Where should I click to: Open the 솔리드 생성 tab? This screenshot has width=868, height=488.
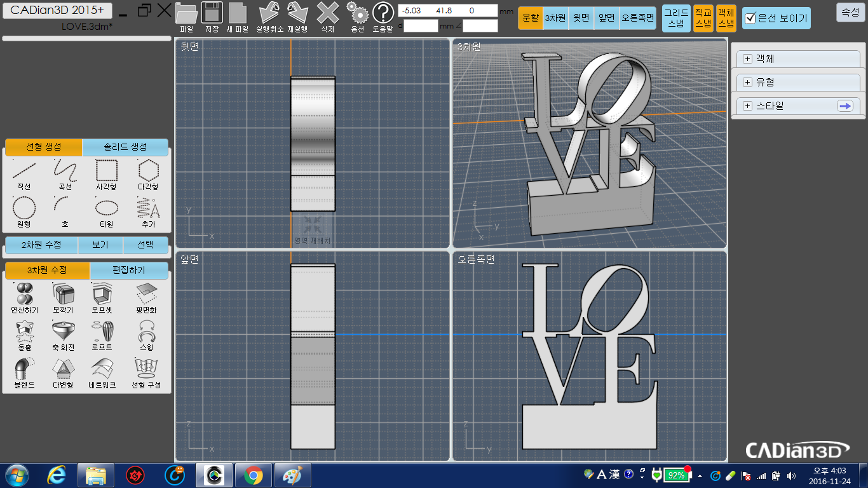[x=125, y=147]
